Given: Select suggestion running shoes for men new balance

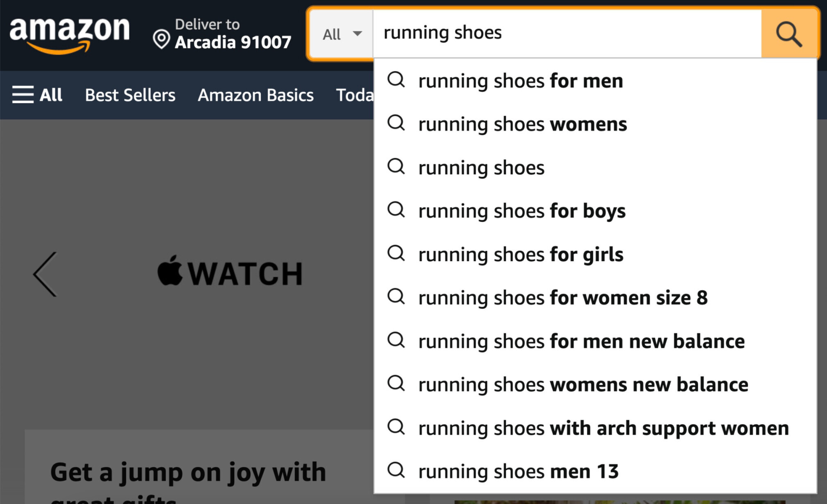Looking at the screenshot, I should click(x=595, y=341).
